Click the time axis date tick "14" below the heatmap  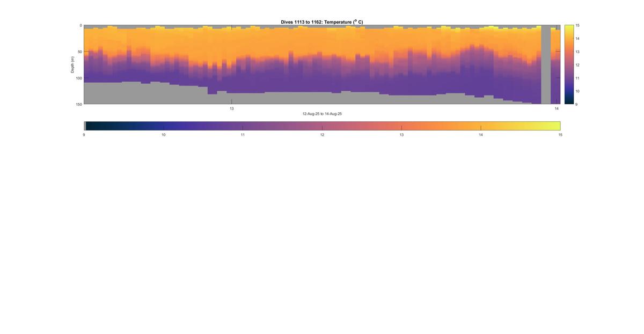click(557, 108)
